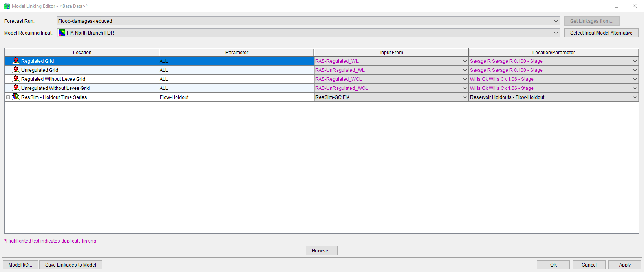644x272 pixels.
Task: Open the RAS-Regulated_WL Input From dropdown
Action: pyautogui.click(x=465, y=61)
